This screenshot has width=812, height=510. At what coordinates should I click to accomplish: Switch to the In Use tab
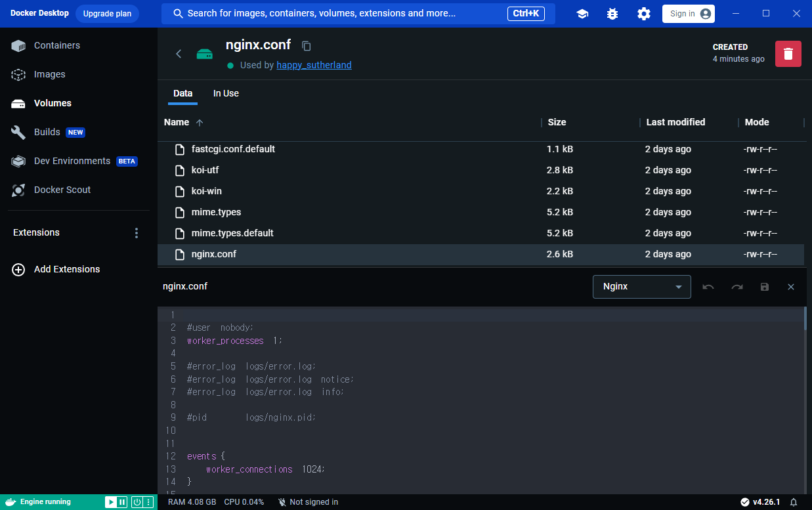(x=226, y=93)
